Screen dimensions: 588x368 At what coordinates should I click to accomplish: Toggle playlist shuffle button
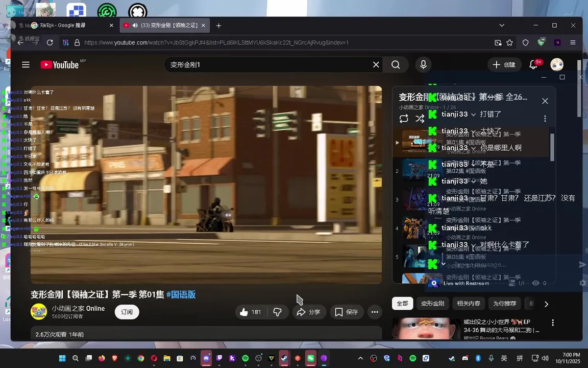(420, 119)
